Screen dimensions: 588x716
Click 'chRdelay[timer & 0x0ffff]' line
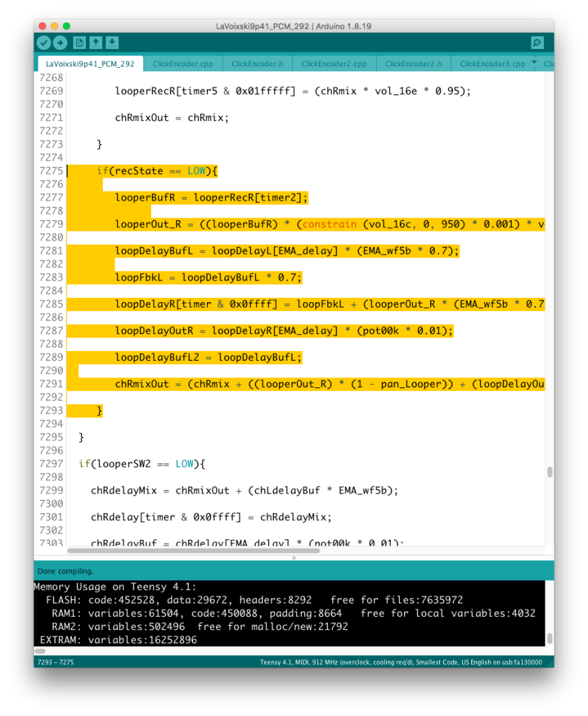point(211,517)
